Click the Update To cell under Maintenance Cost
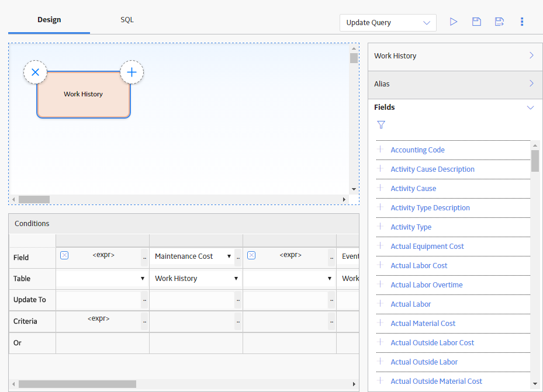543x392 pixels. coord(193,300)
